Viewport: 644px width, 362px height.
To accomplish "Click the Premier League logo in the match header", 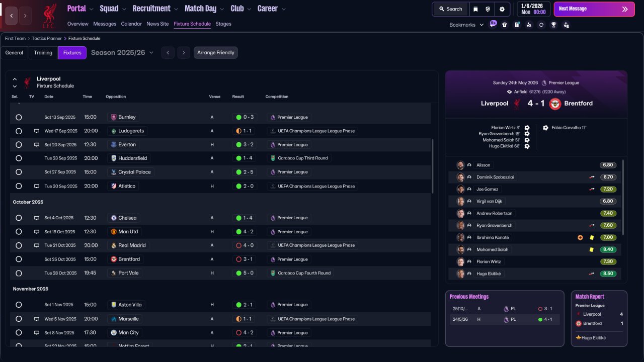I will click(544, 83).
